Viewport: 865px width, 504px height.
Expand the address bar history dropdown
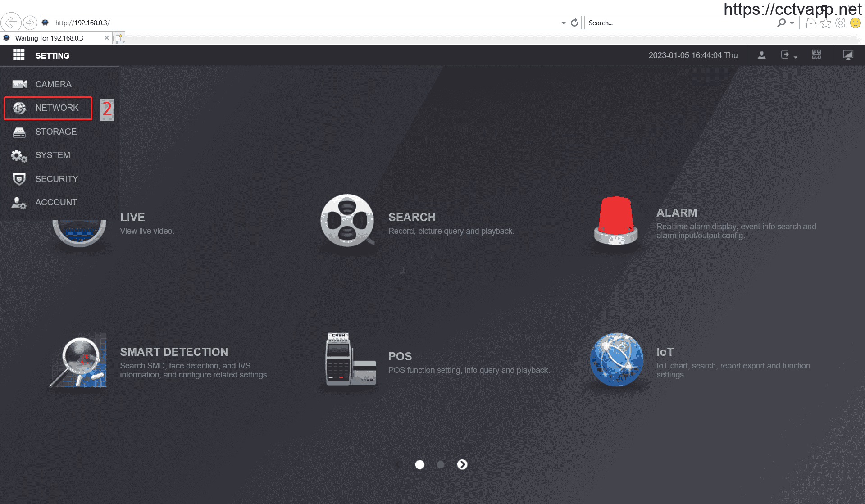click(x=563, y=23)
